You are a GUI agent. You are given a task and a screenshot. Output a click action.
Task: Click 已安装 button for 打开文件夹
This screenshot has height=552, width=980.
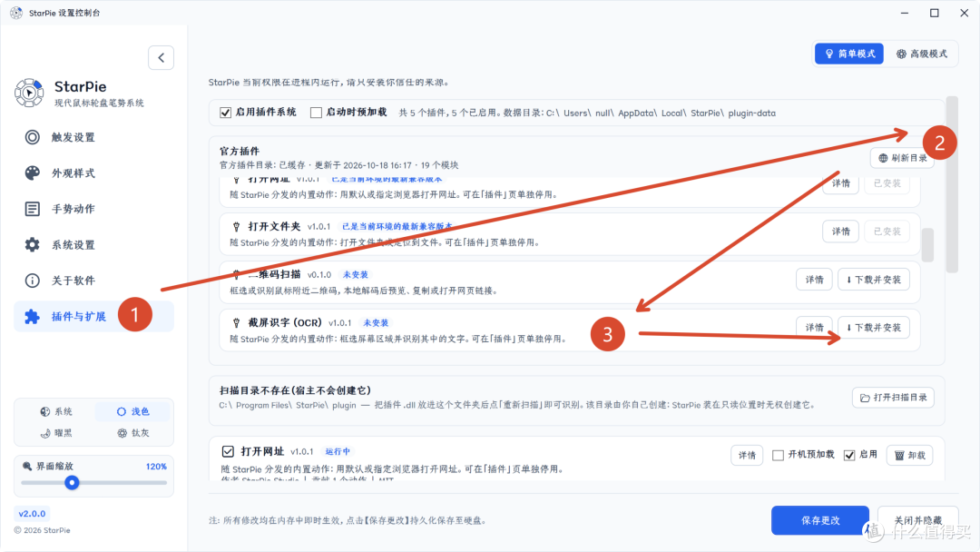pos(887,232)
